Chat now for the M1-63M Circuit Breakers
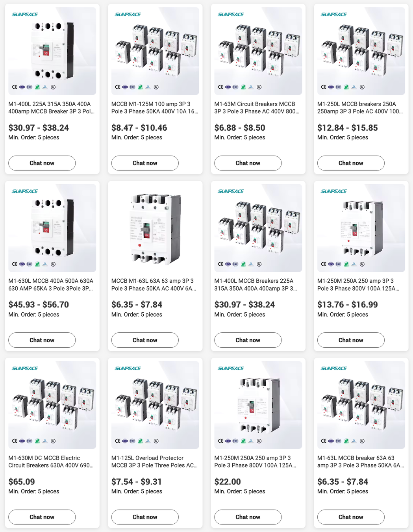413x532 pixels. click(x=248, y=163)
